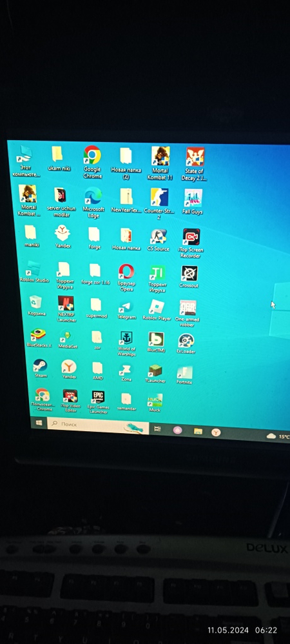Image resolution: width=290 pixels, height=644 pixels.
Task: Select the Steam desktop icon
Action: click(40, 368)
